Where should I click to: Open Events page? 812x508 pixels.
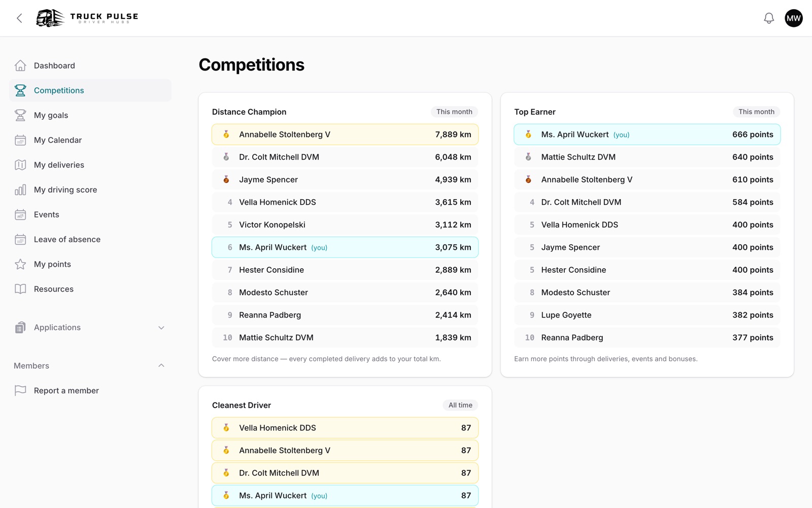tap(90, 215)
